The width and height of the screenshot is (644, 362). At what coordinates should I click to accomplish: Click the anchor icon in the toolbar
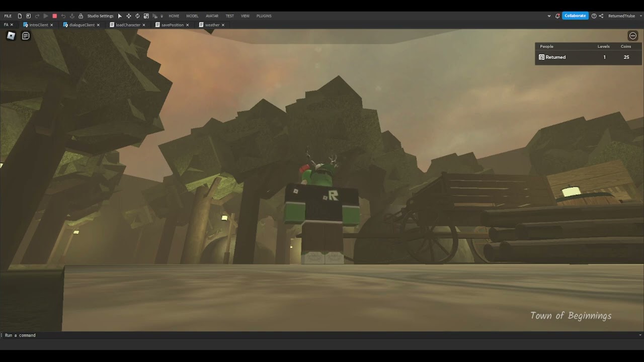[72, 16]
